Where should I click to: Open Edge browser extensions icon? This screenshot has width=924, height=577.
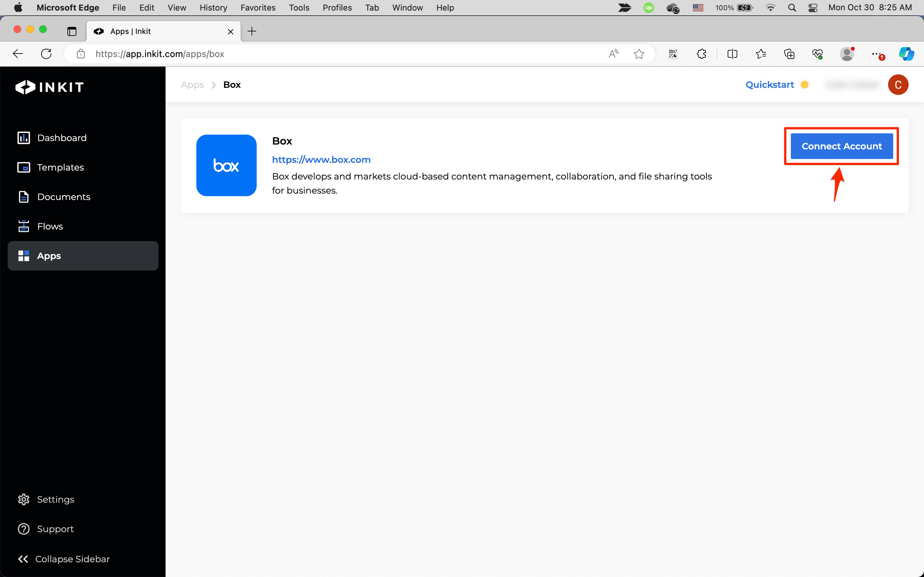(x=701, y=54)
